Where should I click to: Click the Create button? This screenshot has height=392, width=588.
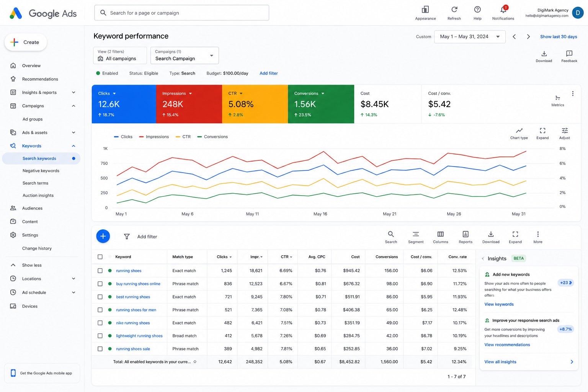[26, 42]
